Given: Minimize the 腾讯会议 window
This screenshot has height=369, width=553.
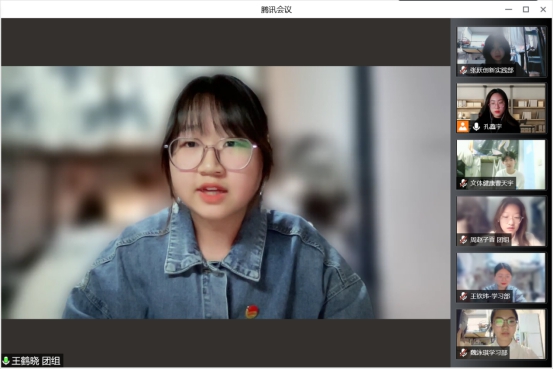Looking at the screenshot, I should (x=509, y=10).
